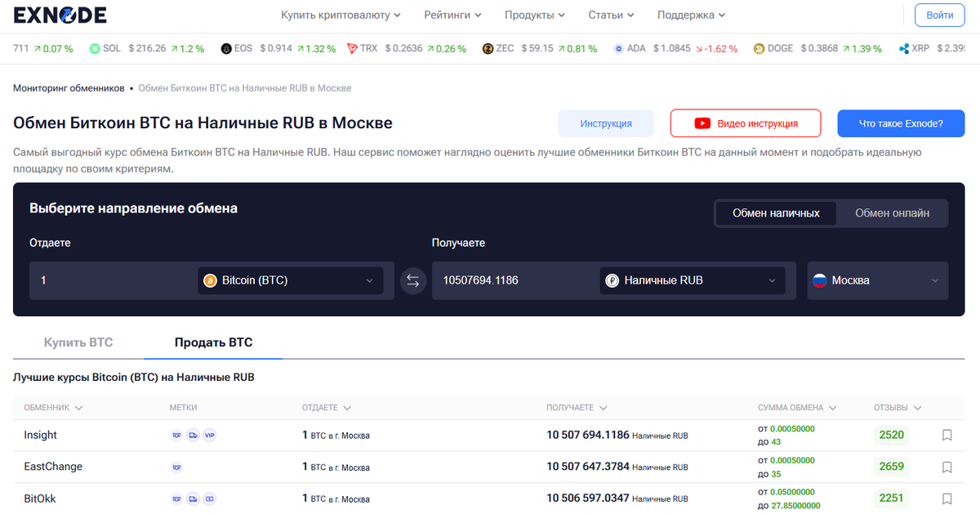
Task: Open the Москва city dropdown
Action: pos(878,280)
